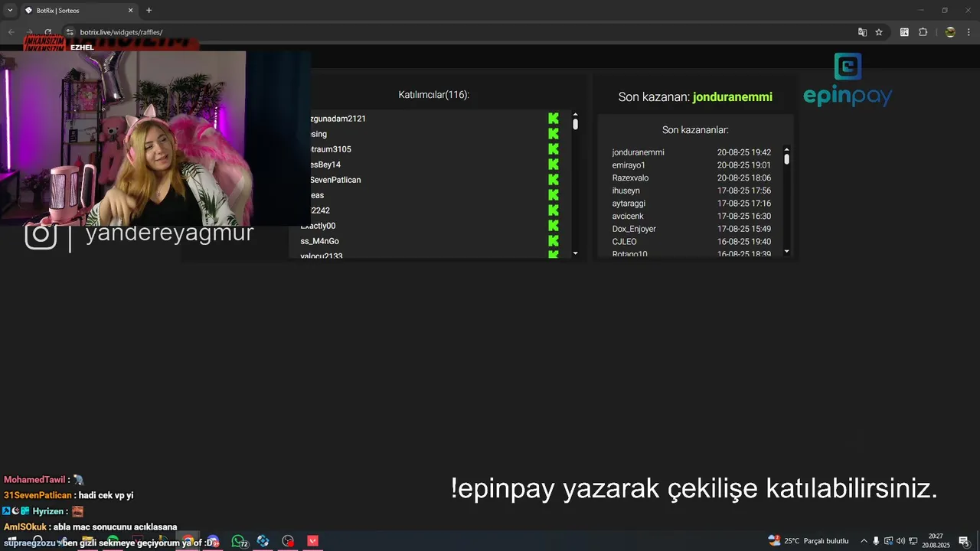This screenshot has height=551, width=980.
Task: Select winner row avcicenk
Action: pos(691,216)
